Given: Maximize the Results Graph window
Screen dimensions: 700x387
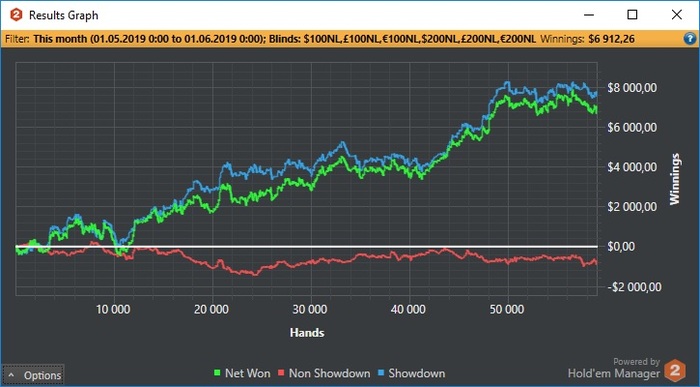Looking at the screenshot, I should [632, 15].
